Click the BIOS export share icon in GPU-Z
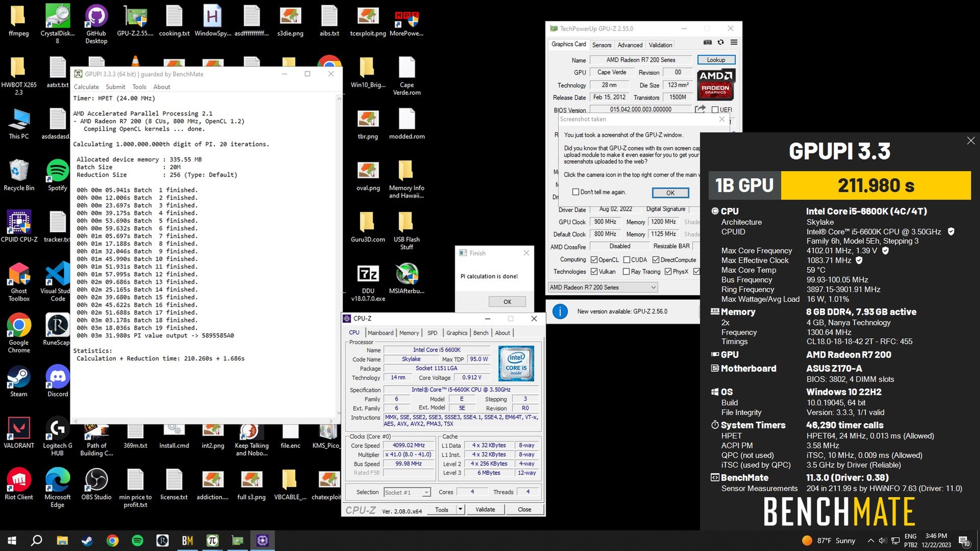Viewport: 980px width, 551px height. click(x=700, y=109)
